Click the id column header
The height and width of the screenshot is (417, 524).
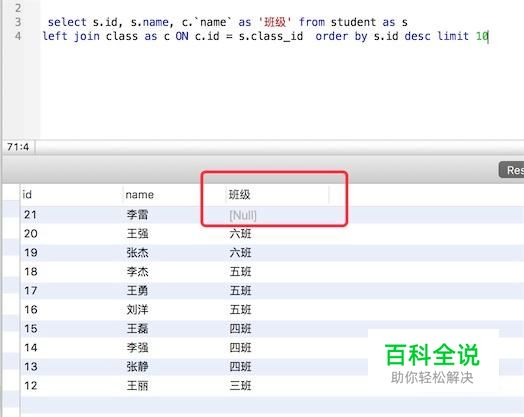tap(27, 194)
